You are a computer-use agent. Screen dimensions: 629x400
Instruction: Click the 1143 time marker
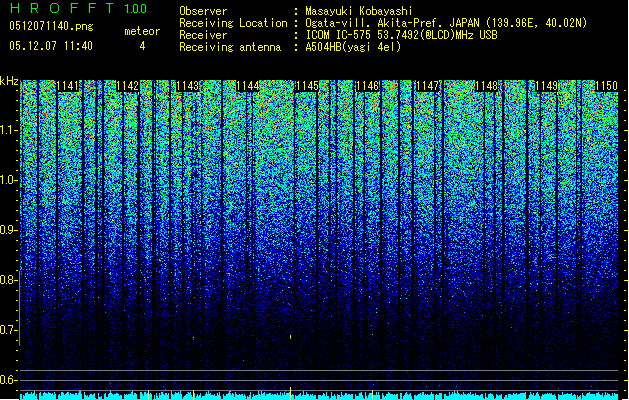tap(187, 86)
